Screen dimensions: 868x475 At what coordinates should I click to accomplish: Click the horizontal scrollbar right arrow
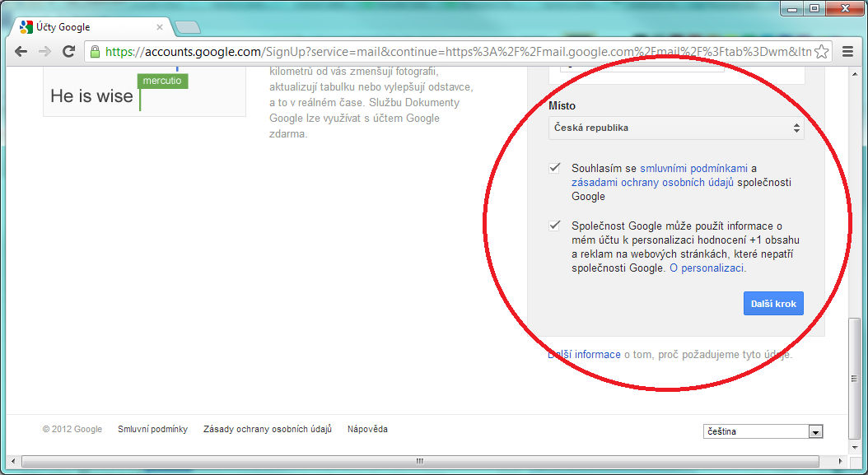(x=840, y=461)
